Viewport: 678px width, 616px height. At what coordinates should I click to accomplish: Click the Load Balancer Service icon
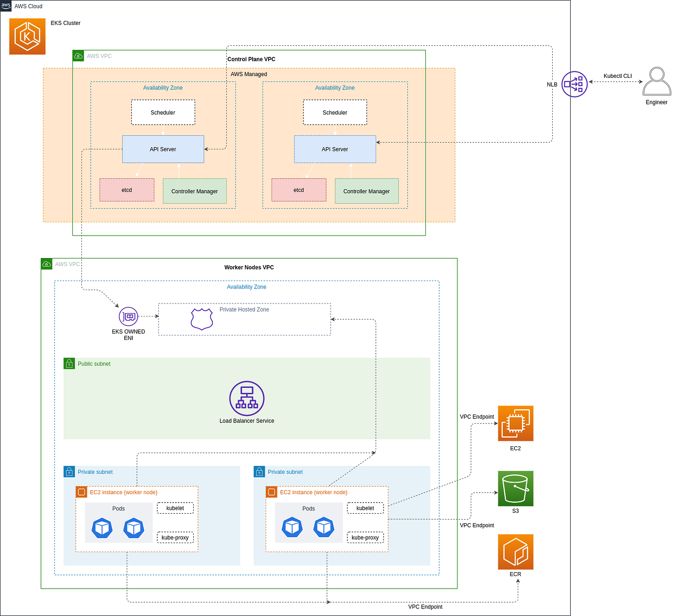pyautogui.click(x=246, y=398)
